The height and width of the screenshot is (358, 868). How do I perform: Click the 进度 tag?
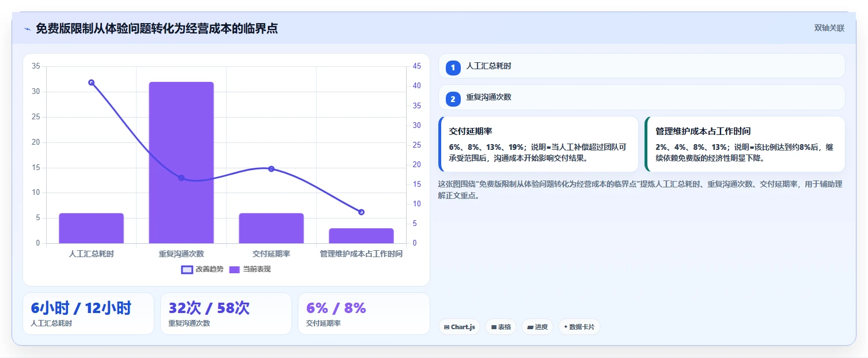point(537,327)
